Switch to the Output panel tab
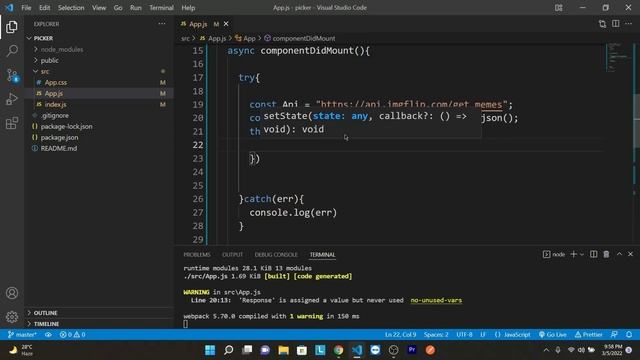Image resolution: width=640 pixels, height=360 pixels. coord(232,255)
